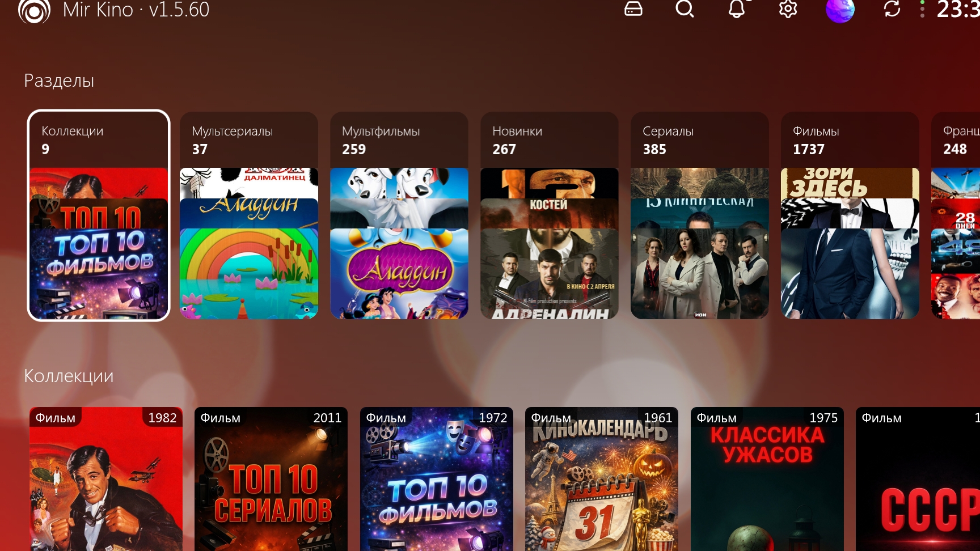Open the Кинокалендарь collection

click(x=602, y=479)
